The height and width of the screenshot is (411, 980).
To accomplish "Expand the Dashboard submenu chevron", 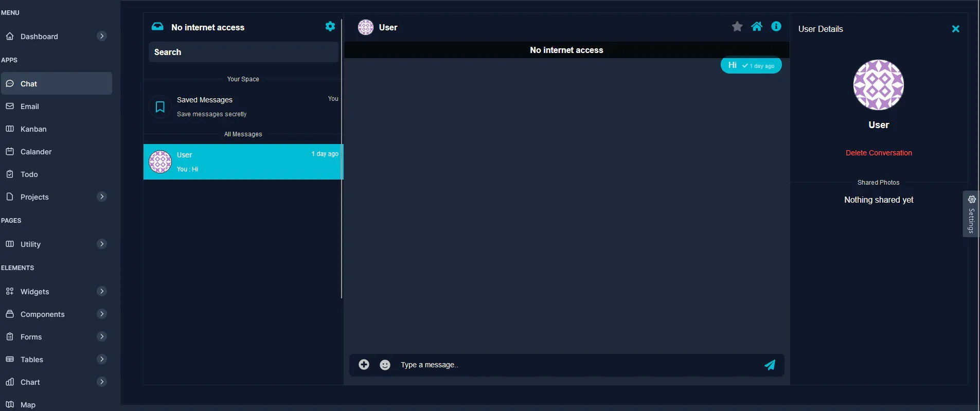I will tap(102, 36).
